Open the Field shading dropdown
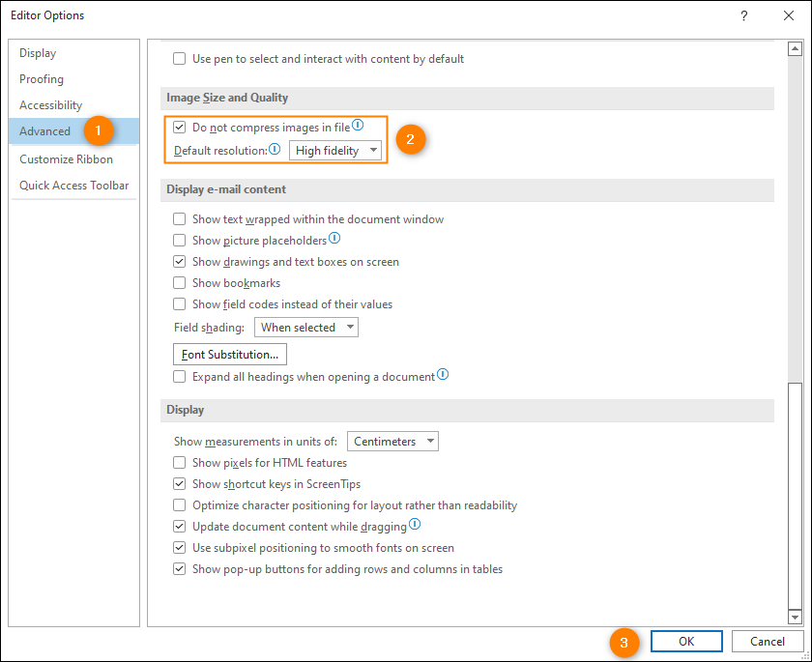The image size is (812, 662). point(305,327)
